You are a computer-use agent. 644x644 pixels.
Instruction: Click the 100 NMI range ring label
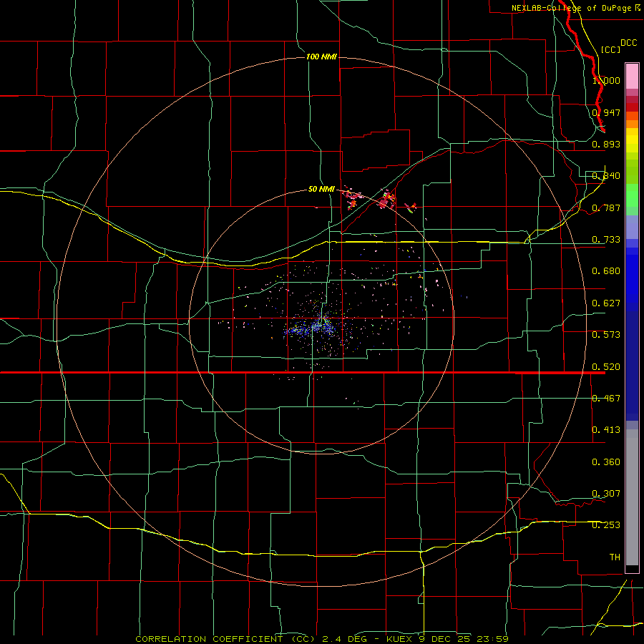(321, 57)
